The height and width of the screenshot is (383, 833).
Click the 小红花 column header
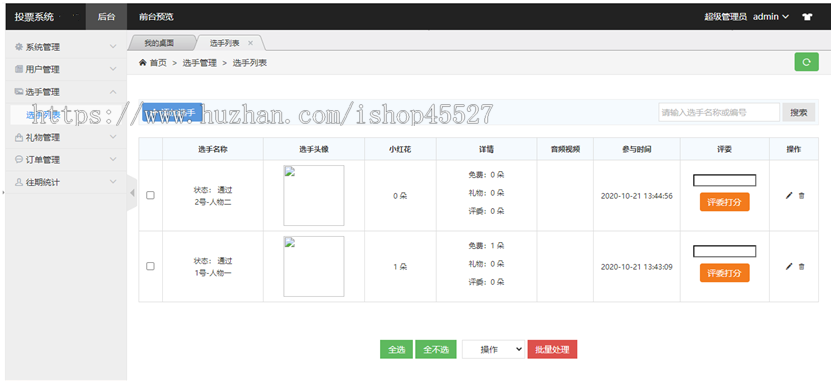400,149
